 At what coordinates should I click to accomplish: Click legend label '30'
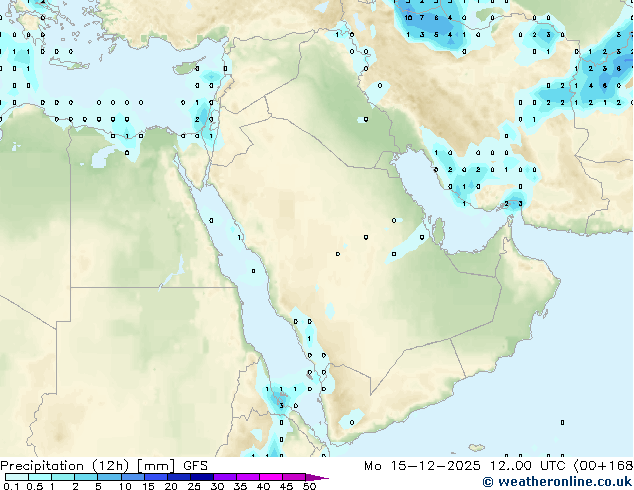[217, 486]
